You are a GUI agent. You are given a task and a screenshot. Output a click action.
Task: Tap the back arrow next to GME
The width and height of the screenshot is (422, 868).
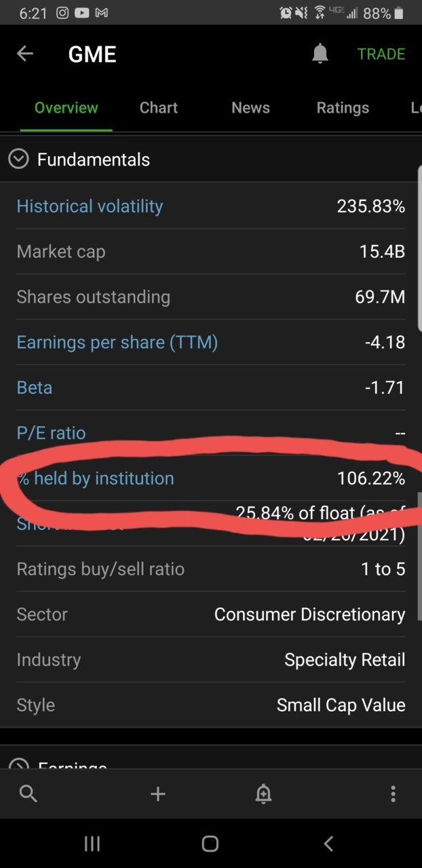pyautogui.click(x=24, y=54)
